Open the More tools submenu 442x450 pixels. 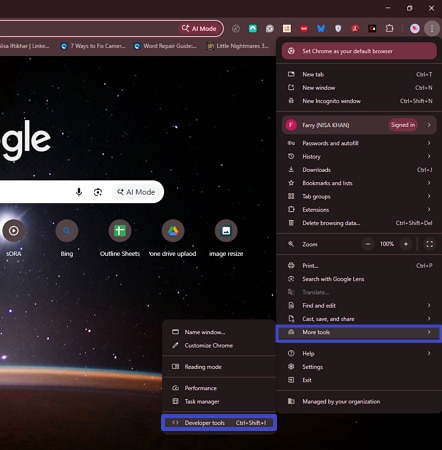coord(359,332)
